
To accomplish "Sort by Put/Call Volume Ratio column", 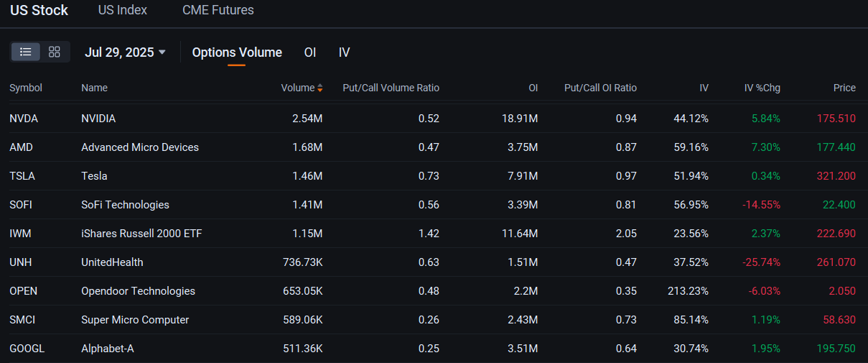I will 391,88.
